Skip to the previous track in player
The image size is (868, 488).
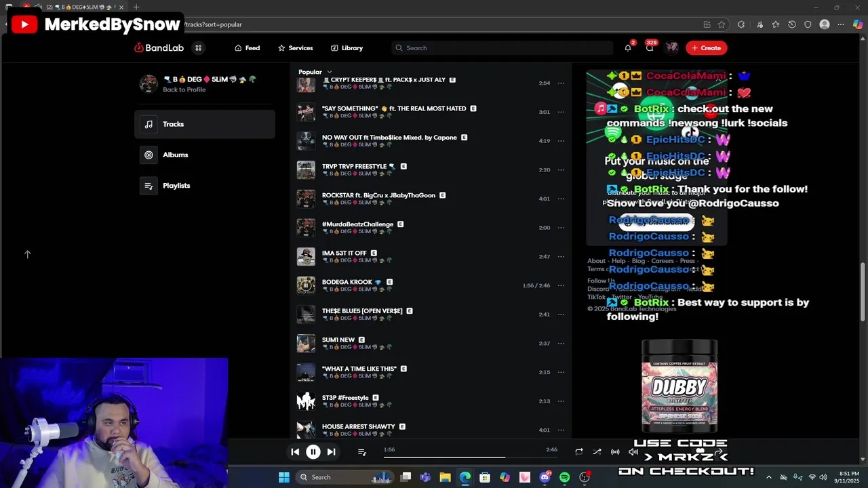click(295, 451)
